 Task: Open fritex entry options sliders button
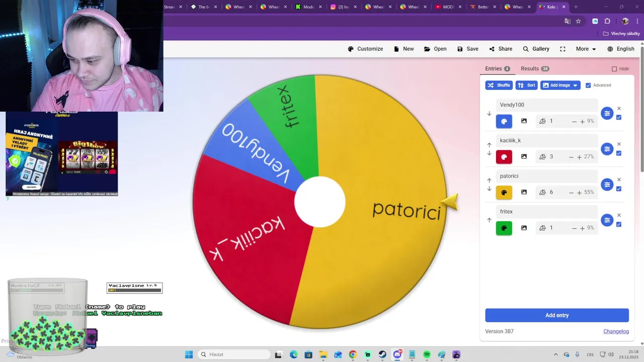tap(607, 220)
